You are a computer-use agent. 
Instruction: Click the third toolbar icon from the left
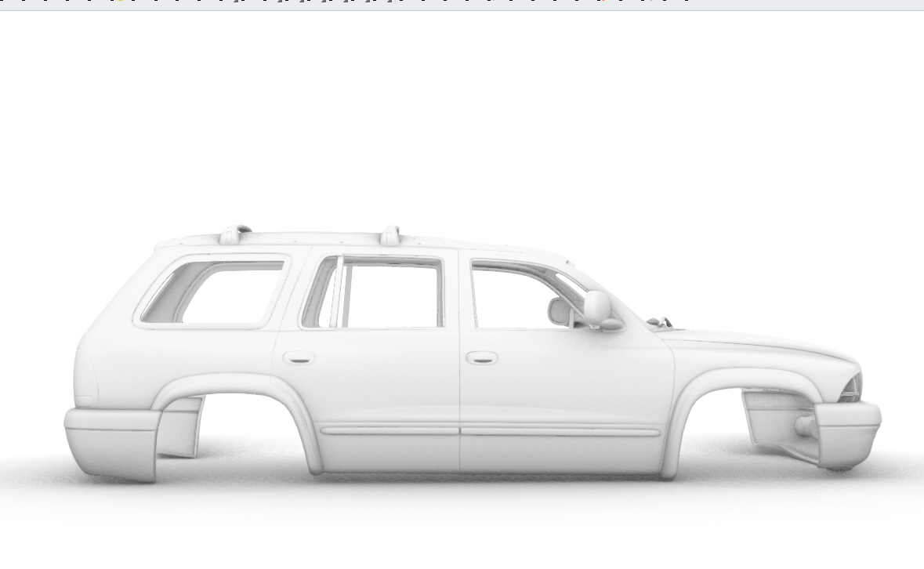pos(45,4)
